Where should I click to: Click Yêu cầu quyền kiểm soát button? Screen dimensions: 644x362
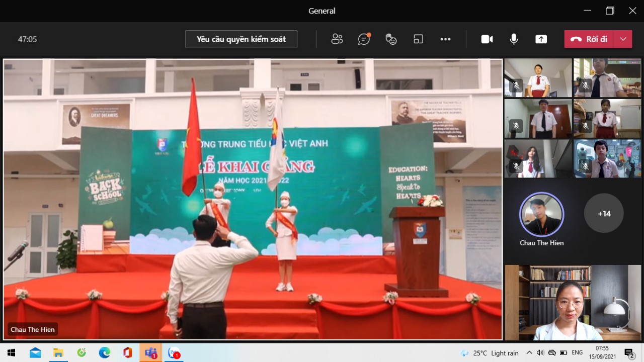[241, 39]
